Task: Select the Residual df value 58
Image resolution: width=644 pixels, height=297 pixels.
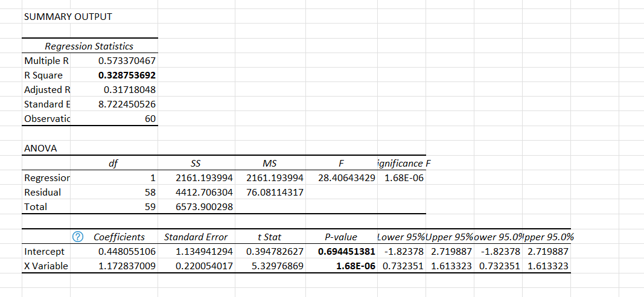Action: pyautogui.click(x=150, y=192)
